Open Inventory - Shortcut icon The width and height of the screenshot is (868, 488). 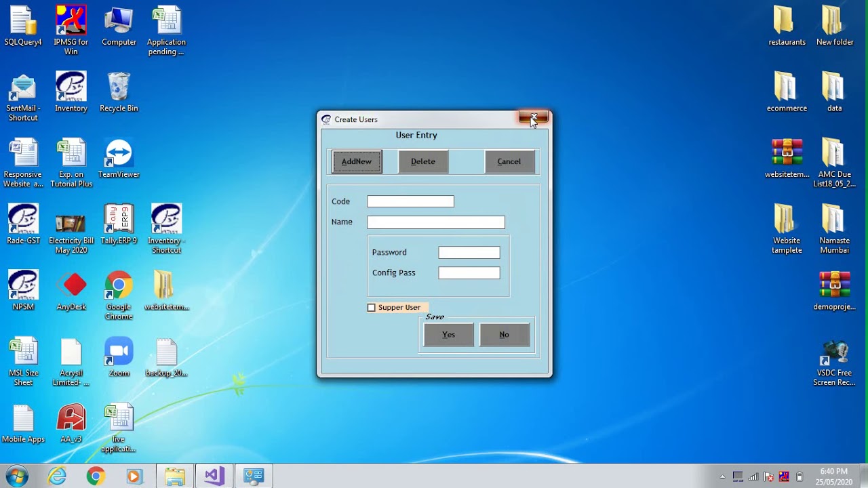[166, 229]
